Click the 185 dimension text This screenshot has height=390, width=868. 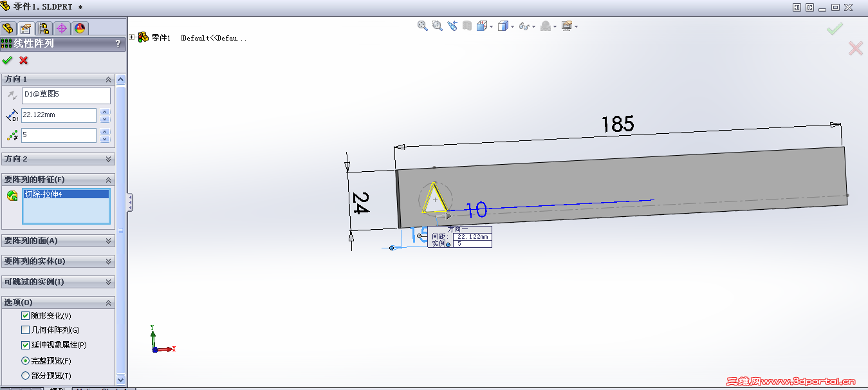[x=618, y=124]
